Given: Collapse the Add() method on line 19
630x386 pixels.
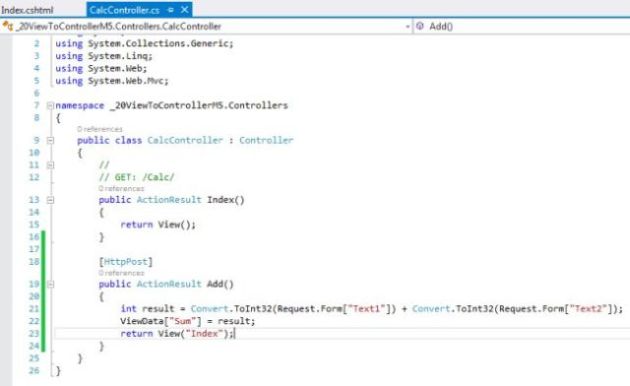Looking at the screenshot, I should tap(50, 284).
